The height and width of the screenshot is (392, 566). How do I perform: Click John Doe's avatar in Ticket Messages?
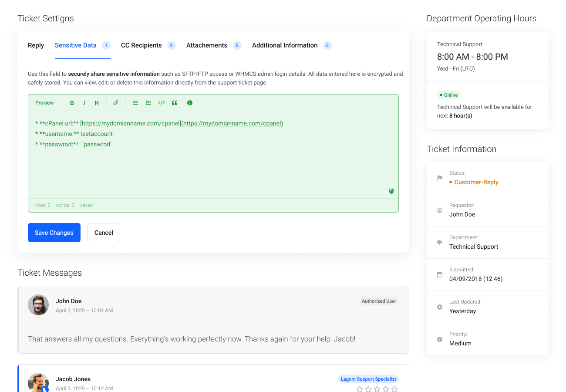pyautogui.click(x=38, y=305)
